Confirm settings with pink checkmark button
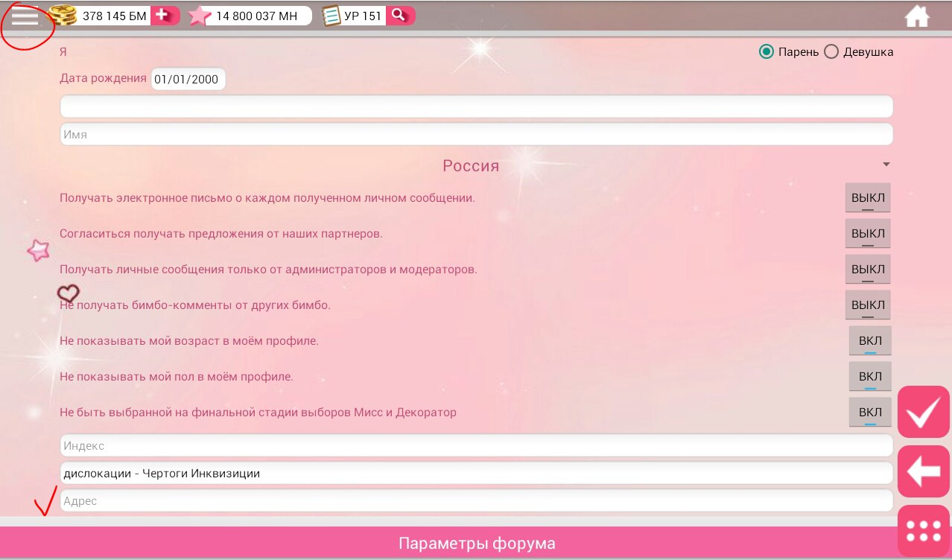This screenshot has width=952, height=560. [x=923, y=412]
